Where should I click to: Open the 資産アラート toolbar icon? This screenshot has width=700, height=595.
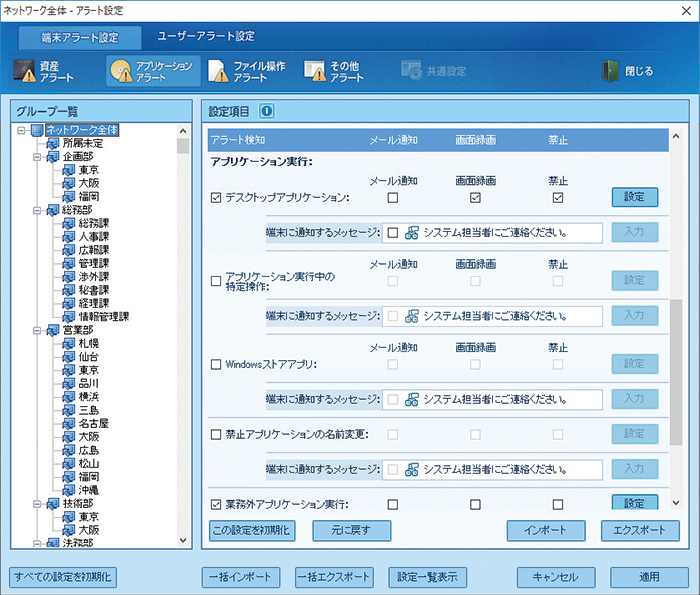(25, 71)
